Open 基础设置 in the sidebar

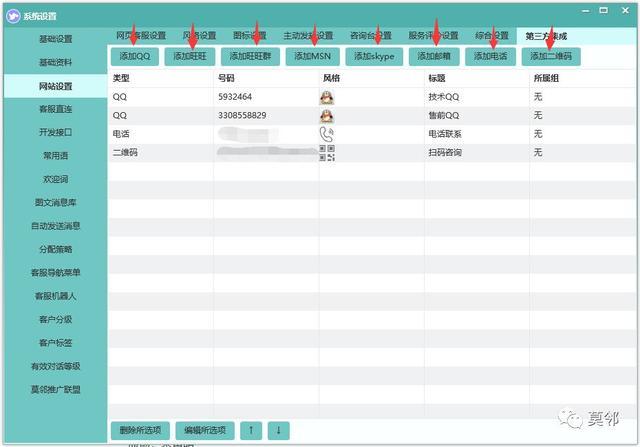[x=56, y=39]
